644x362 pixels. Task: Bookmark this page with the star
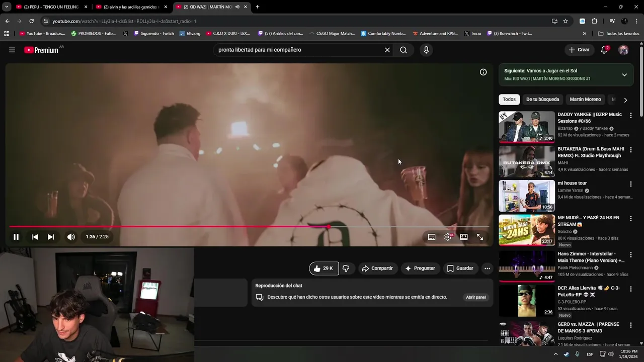click(x=566, y=21)
